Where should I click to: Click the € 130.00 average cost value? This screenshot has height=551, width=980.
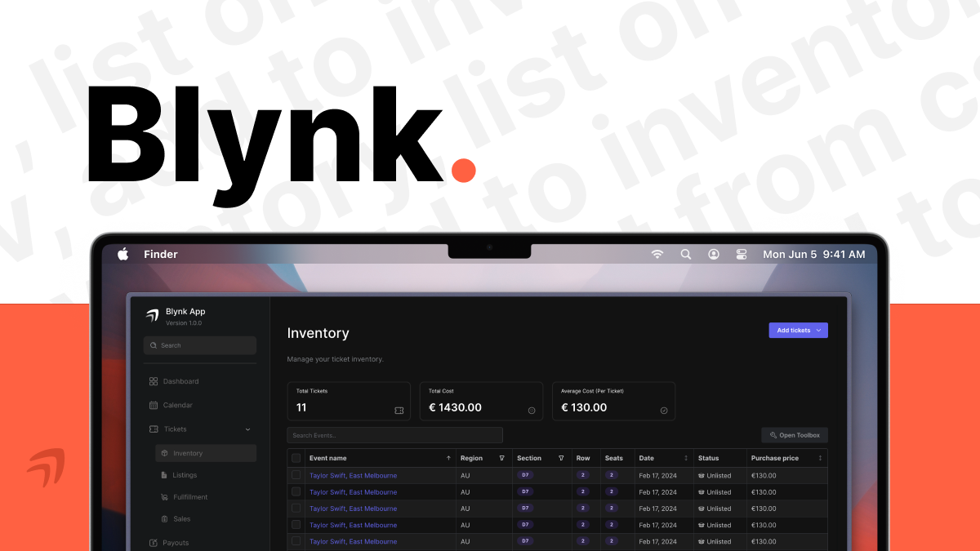(x=584, y=407)
